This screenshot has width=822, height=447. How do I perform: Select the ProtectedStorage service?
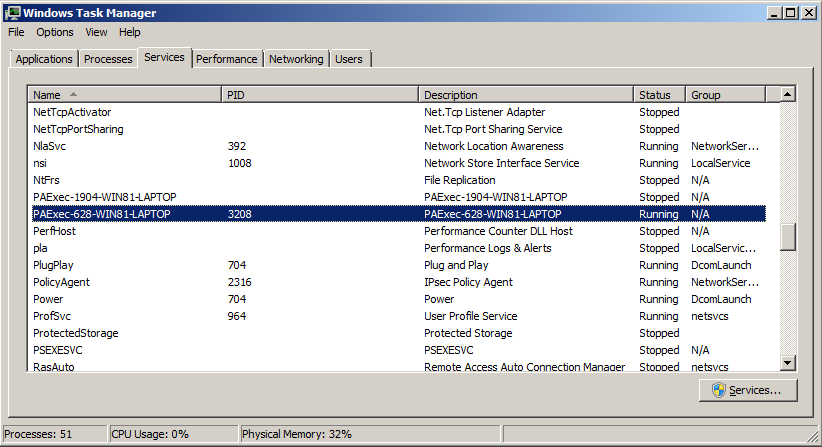pyautogui.click(x=75, y=333)
